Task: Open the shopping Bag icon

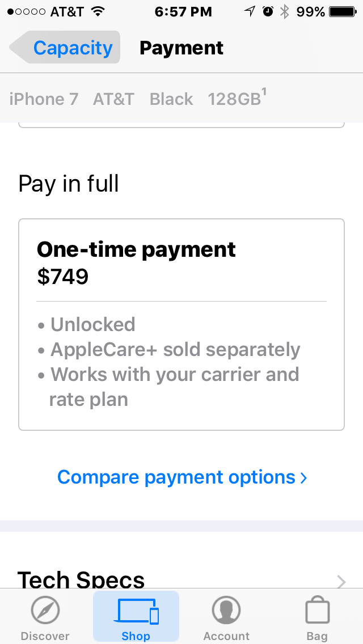Action: pos(318,610)
